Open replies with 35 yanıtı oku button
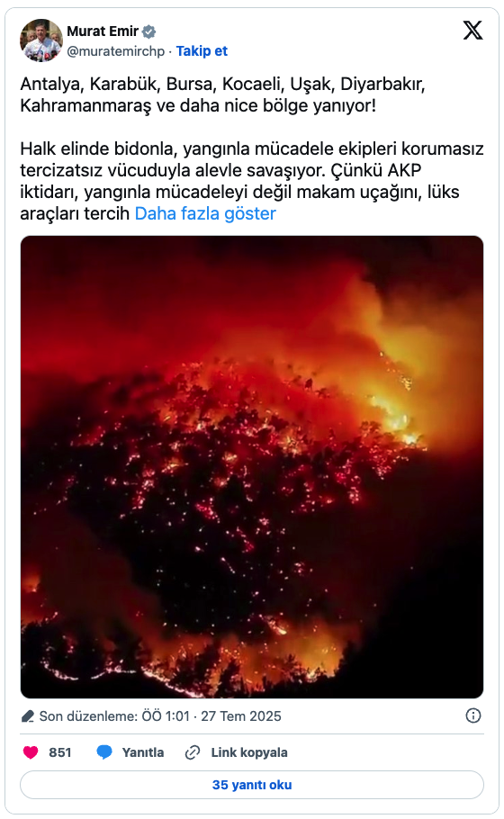This screenshot has width=504, height=819. click(252, 785)
